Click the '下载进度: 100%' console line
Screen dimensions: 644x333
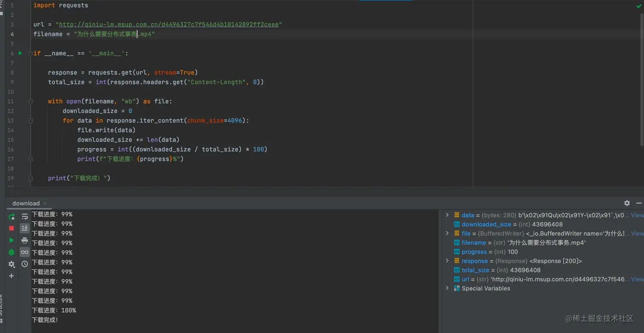(x=54, y=310)
